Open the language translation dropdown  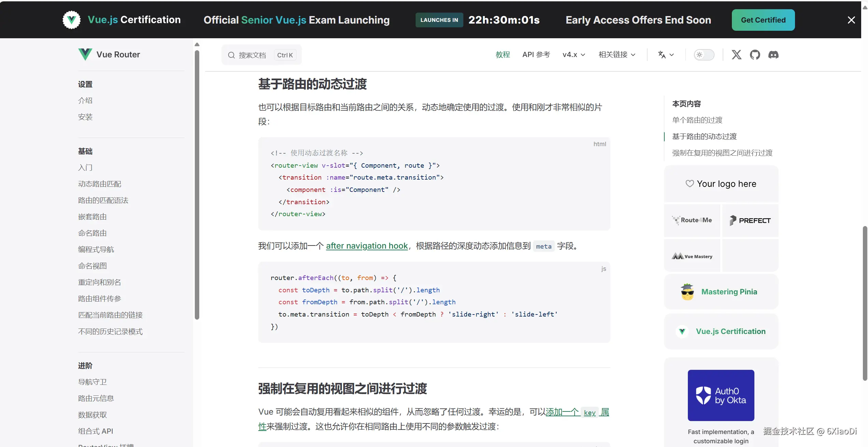666,55
